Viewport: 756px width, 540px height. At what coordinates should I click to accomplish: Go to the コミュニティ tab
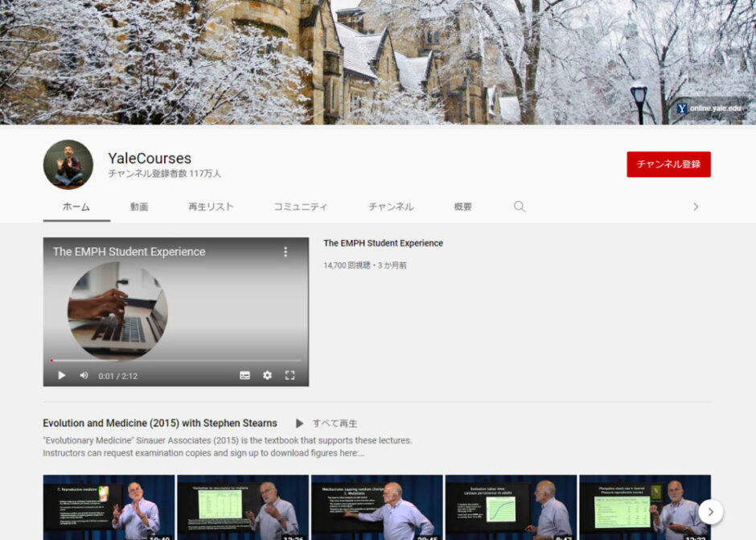pos(300,207)
